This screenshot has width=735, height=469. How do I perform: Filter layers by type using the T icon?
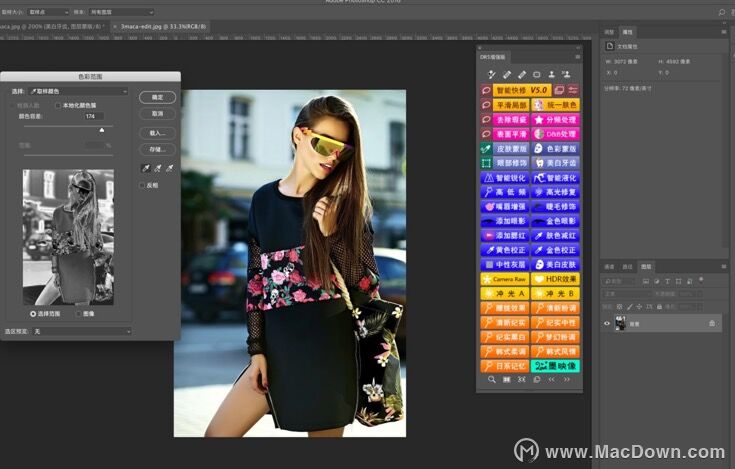[x=668, y=281]
